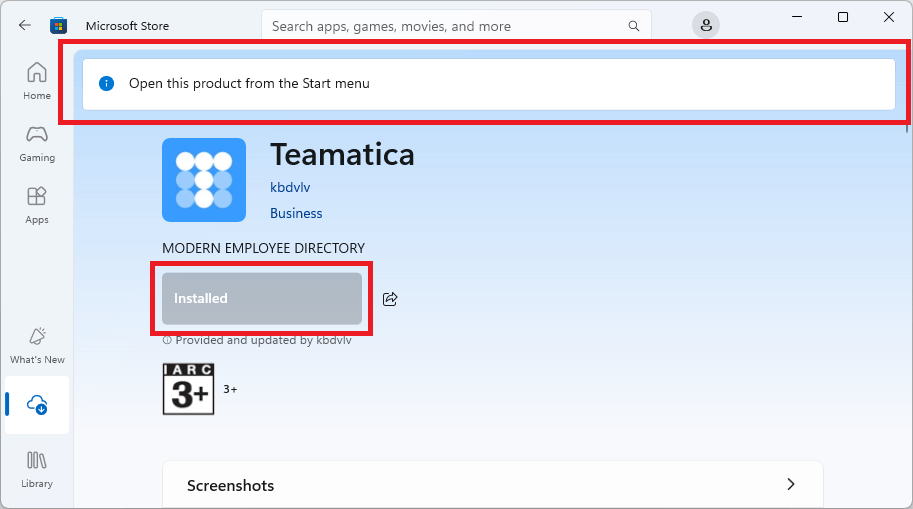Screen dimensions: 913x509
Task: Click 'Open this product from the Start menu' text
Action: click(x=249, y=83)
